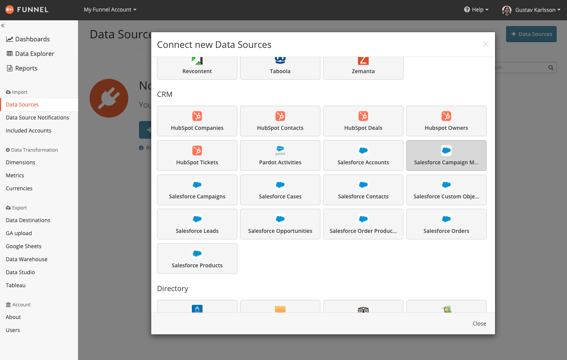Open Gustav Karlsson user menu
This screenshot has width=567, height=360.
[531, 10]
